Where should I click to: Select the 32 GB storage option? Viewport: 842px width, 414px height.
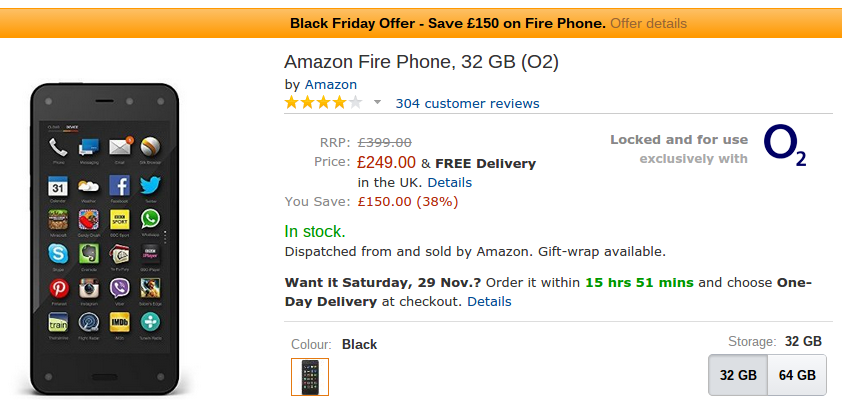(x=738, y=375)
